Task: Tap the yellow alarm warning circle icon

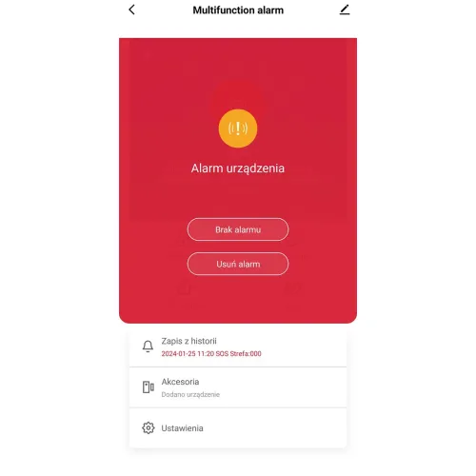Action: [x=238, y=129]
